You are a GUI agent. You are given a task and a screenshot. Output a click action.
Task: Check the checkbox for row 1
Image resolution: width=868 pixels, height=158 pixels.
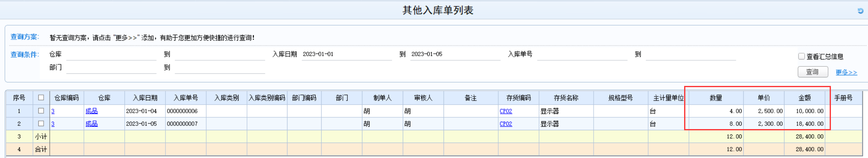tap(41, 111)
